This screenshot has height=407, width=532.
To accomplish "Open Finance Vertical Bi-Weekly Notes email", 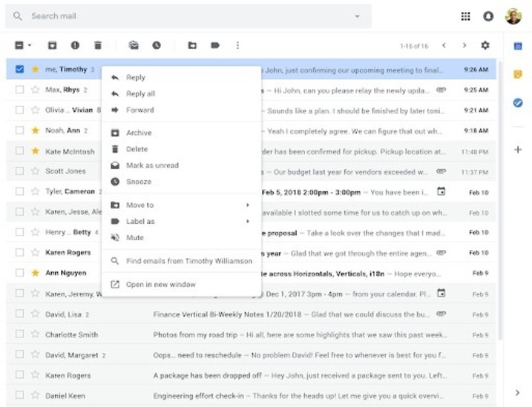I will (x=251, y=314).
